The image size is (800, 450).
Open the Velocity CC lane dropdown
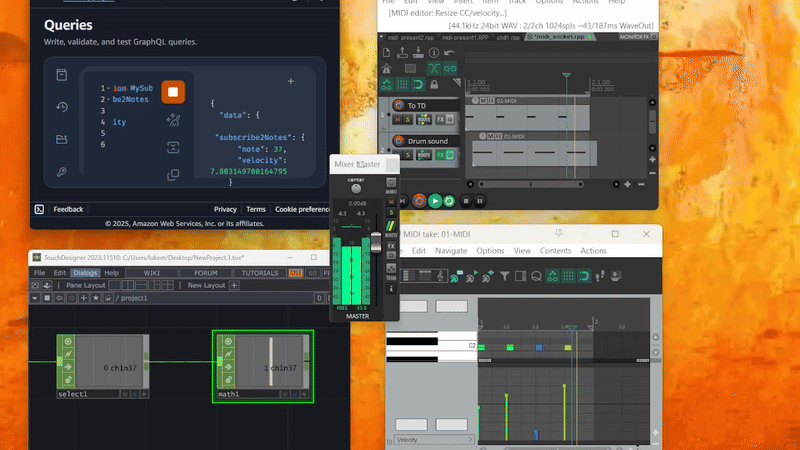pos(434,440)
